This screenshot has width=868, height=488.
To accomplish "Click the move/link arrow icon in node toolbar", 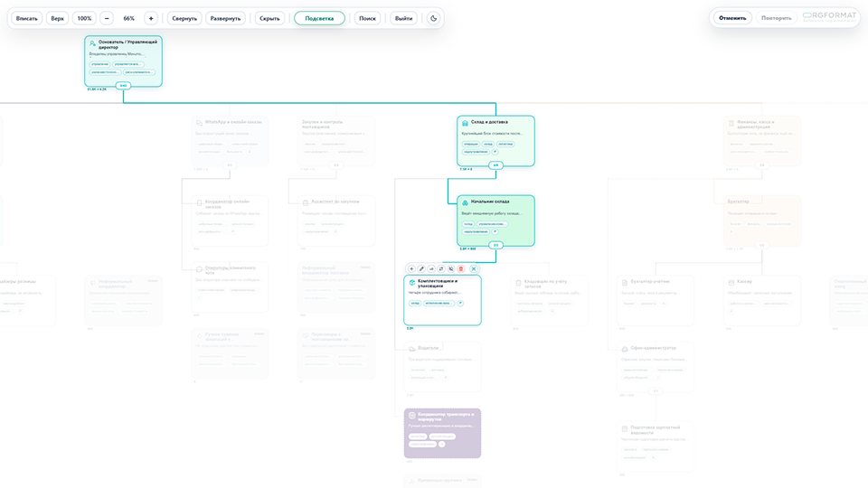I will (431, 269).
